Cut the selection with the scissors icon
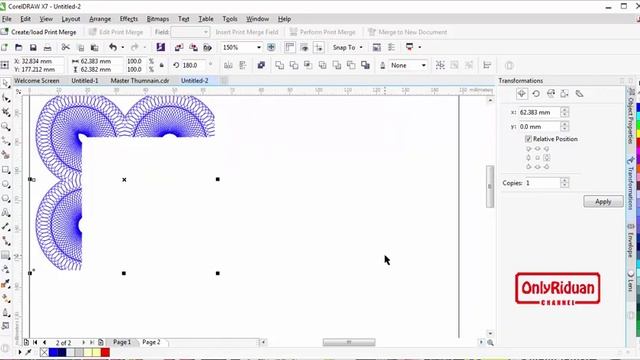The image size is (640, 360). (65, 47)
